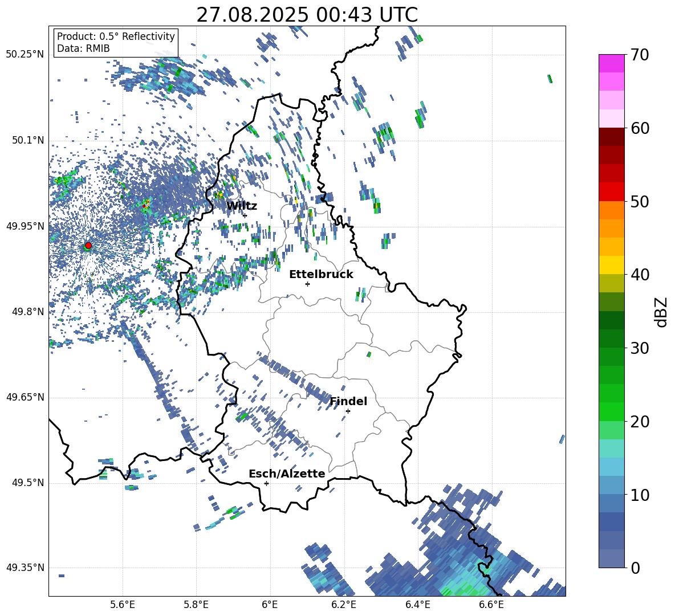Click the 0 tick label on colorbar
The width and height of the screenshot is (675, 616).
(x=635, y=568)
